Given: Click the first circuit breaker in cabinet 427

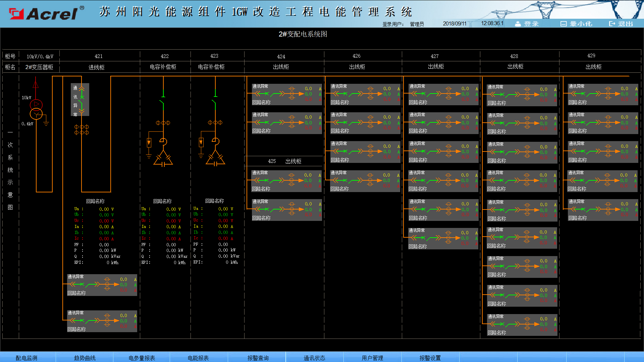Looking at the screenshot, I should tap(443, 94).
